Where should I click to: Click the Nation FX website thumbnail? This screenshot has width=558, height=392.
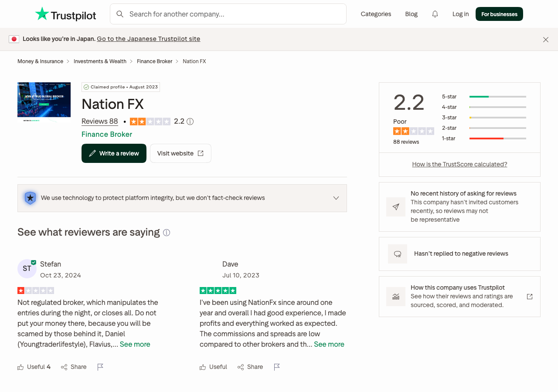point(44,102)
